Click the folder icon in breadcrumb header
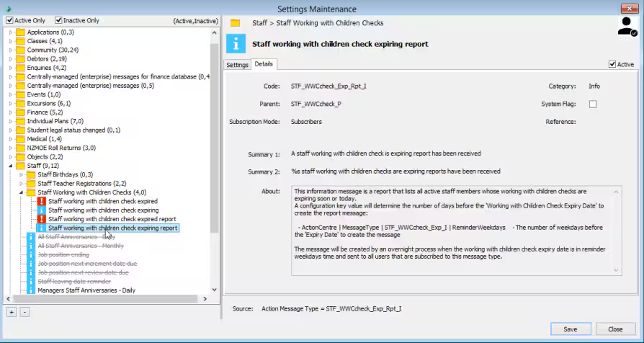644x343 pixels. point(235,23)
